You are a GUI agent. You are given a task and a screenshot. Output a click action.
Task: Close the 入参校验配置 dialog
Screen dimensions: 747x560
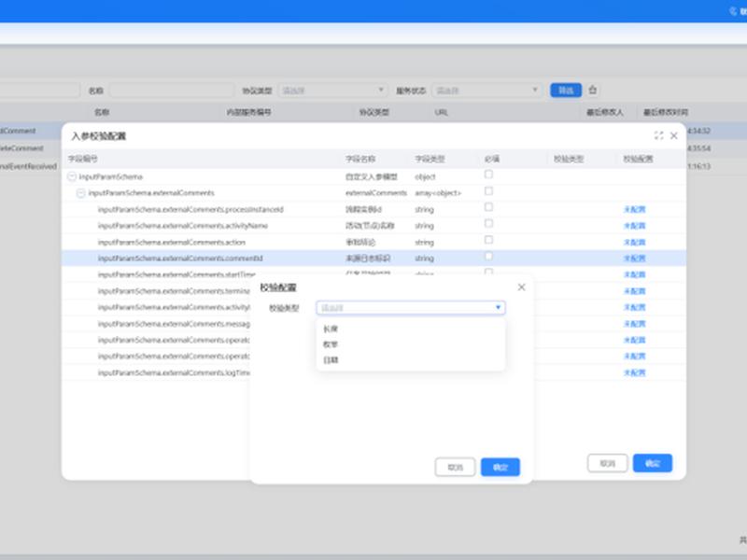pos(673,135)
